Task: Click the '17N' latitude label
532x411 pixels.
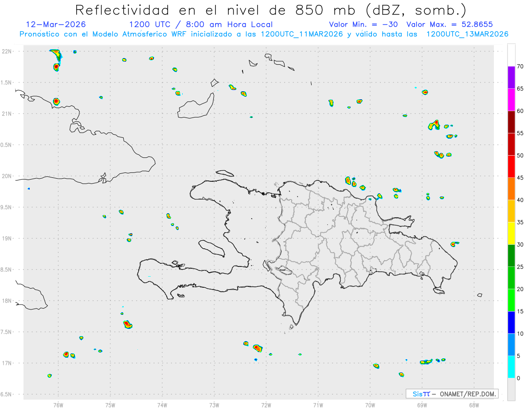Action: pos(8,363)
